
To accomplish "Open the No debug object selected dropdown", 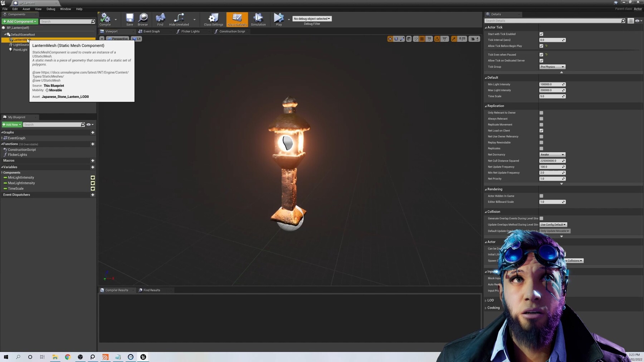I will (312, 18).
